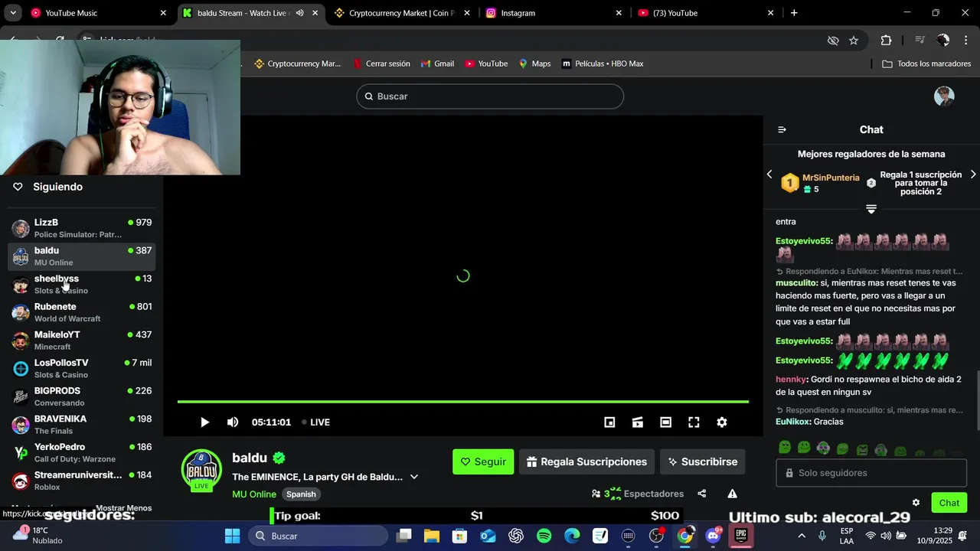Go to previous top gifters slide
980x551 pixels.
click(769, 174)
